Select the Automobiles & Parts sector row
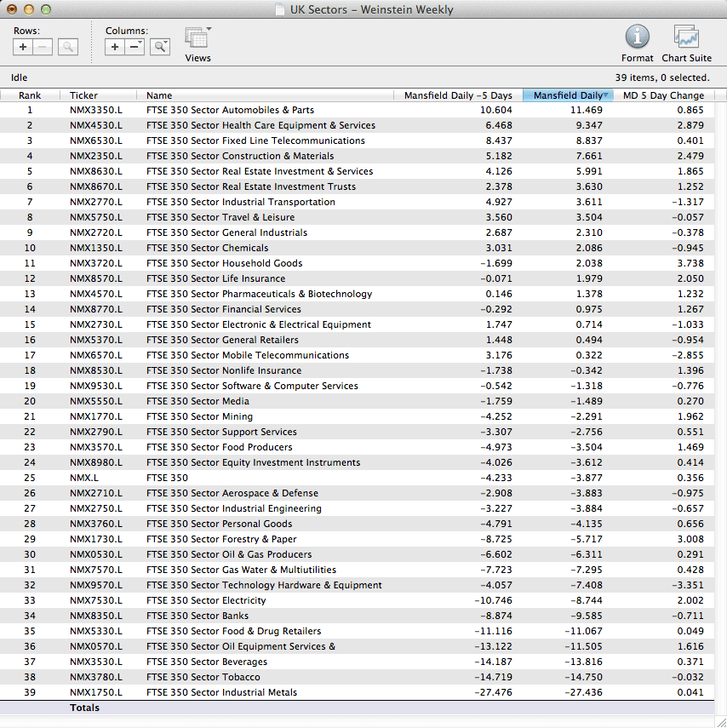Image resolution: width=727 pixels, height=728 pixels. [230, 110]
